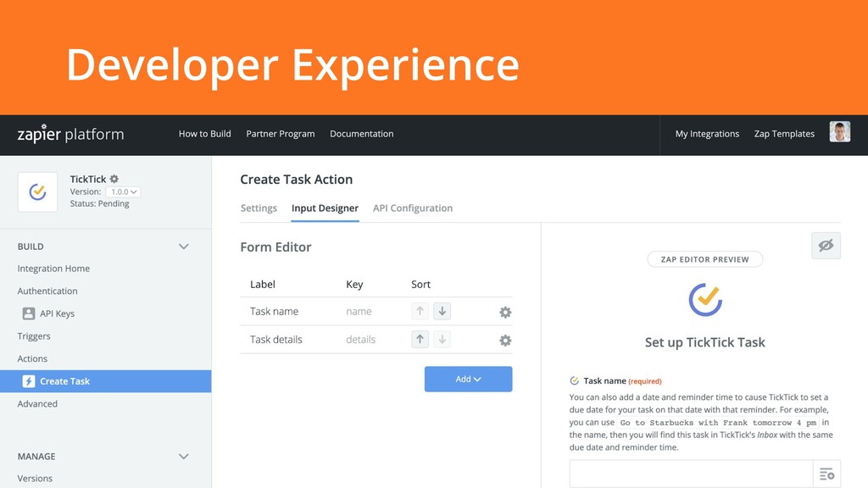
Task: Open gear settings for Task details row
Action: [505, 341]
